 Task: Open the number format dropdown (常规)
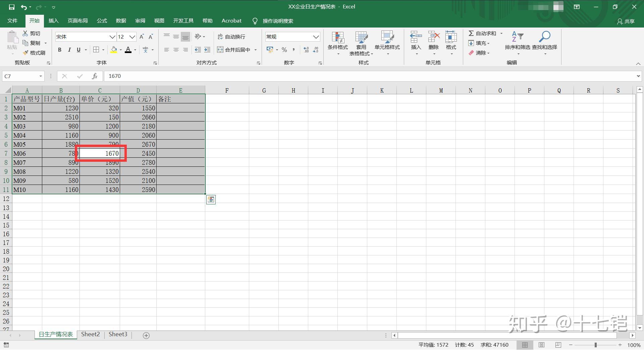316,37
